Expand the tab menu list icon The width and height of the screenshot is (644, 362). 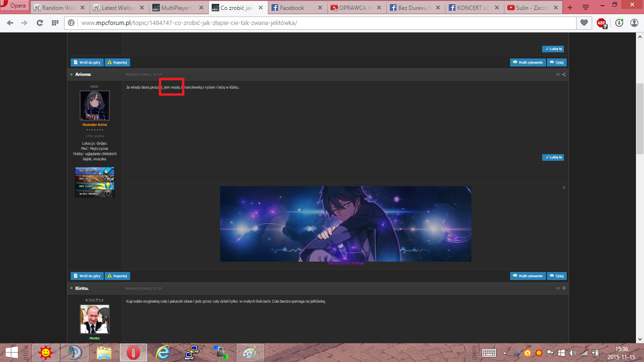pos(586,8)
